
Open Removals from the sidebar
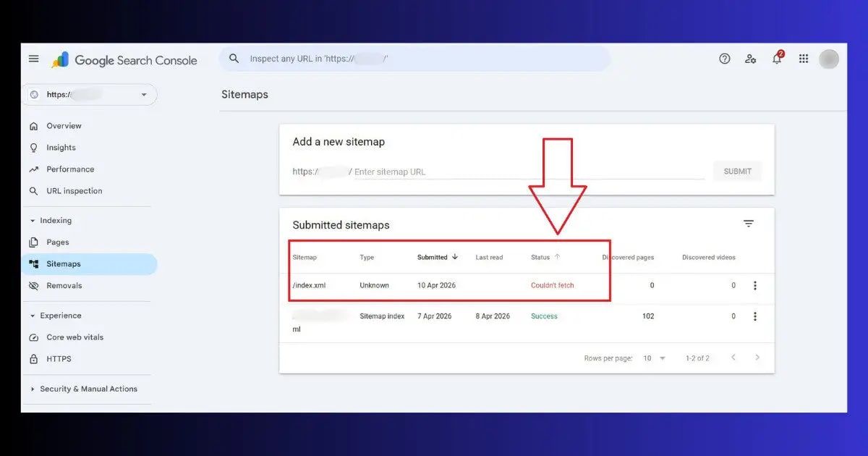click(x=65, y=285)
